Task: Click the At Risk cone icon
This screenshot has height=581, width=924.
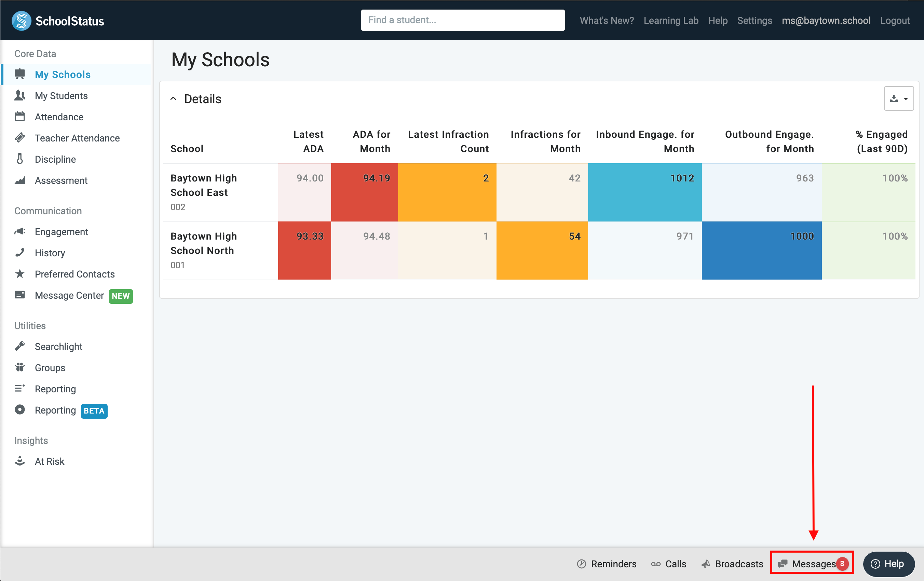Action: tap(20, 461)
